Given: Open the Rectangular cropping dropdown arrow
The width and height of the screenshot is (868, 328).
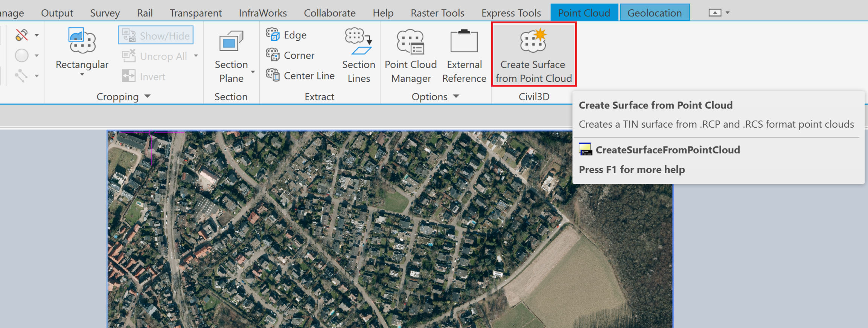Looking at the screenshot, I should tap(82, 75).
